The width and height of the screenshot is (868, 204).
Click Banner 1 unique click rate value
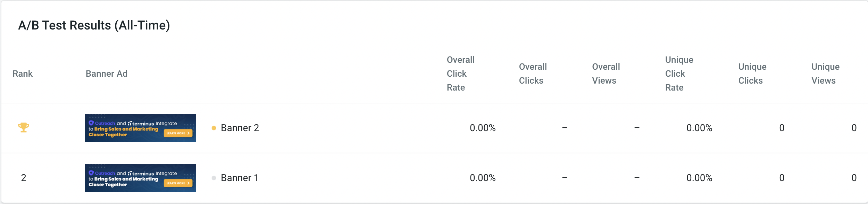(699, 178)
